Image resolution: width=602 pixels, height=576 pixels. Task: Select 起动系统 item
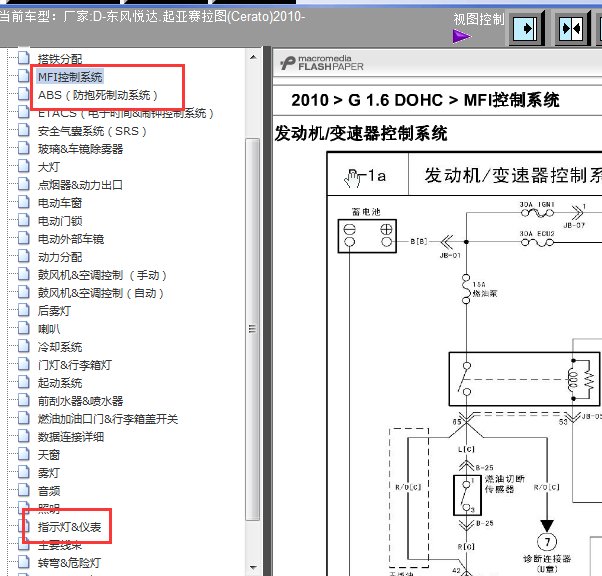click(x=60, y=383)
